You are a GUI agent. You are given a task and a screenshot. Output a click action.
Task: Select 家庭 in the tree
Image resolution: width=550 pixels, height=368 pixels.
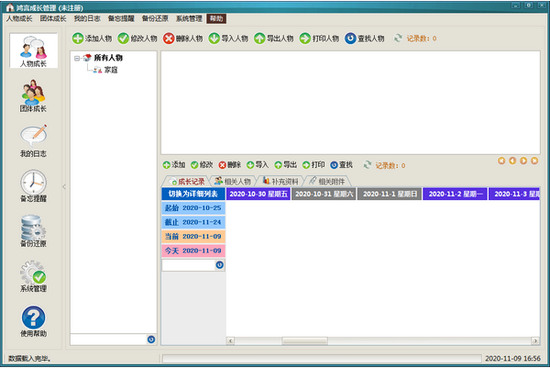click(x=111, y=70)
